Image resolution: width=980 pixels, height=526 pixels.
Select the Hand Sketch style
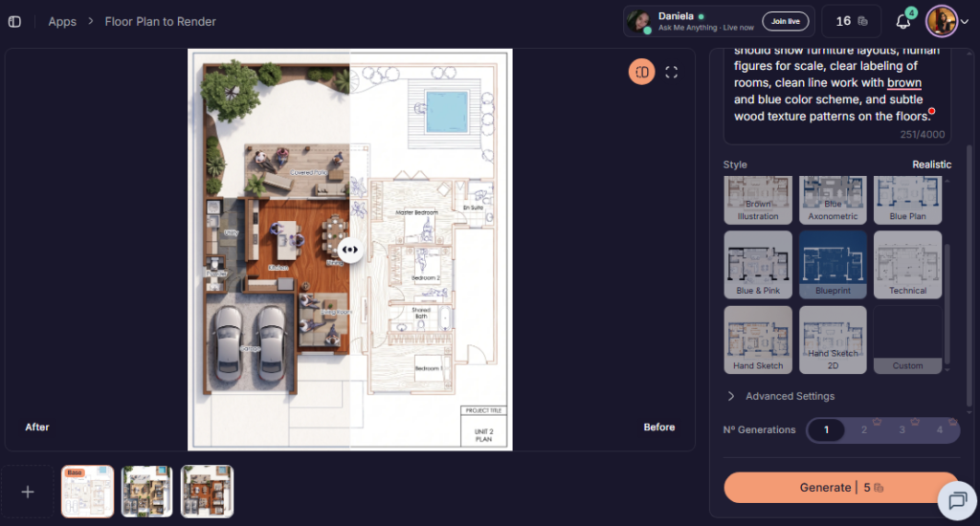pos(758,340)
